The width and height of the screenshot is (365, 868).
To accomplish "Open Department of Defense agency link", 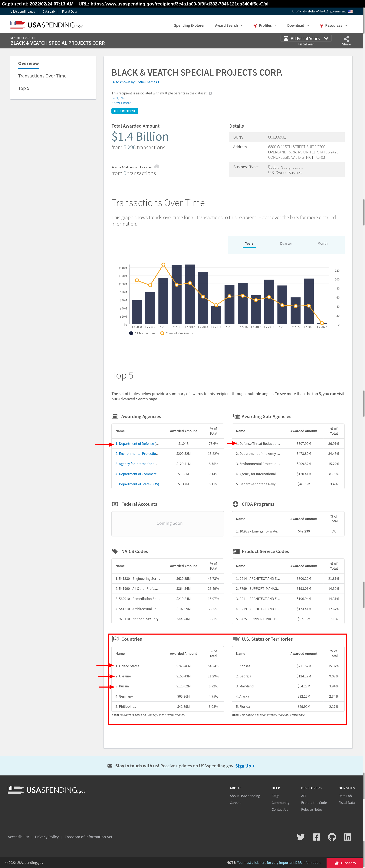I will point(137,444).
